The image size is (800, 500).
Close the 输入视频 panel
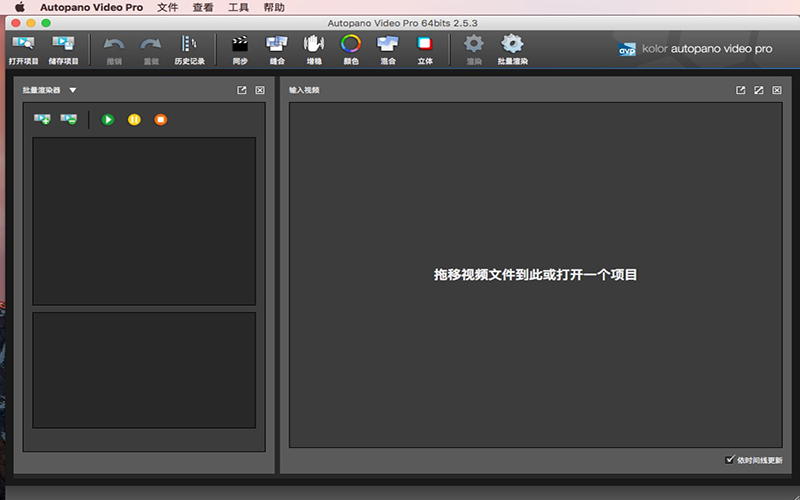click(777, 90)
